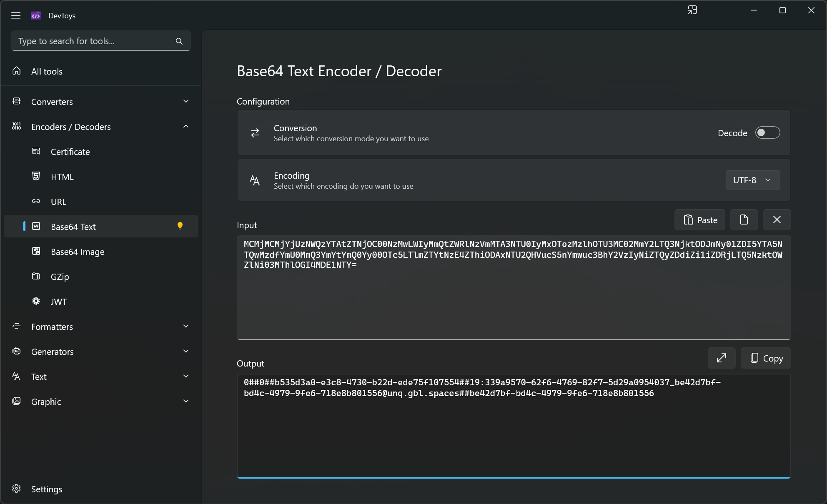Click the Base64 Text tool icon
Screen dimensions: 827x504
(36, 227)
